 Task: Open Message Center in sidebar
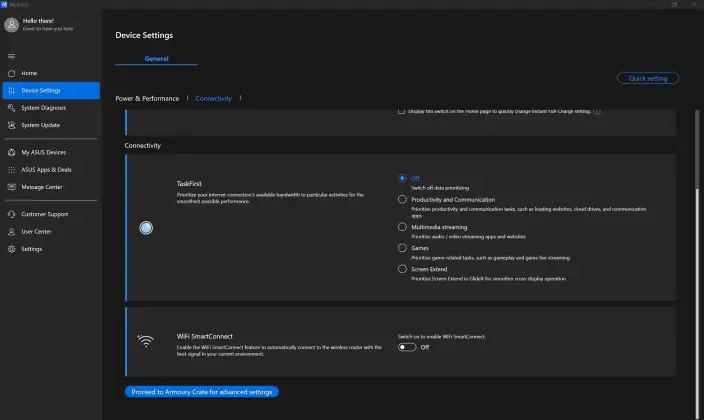[x=51, y=187]
